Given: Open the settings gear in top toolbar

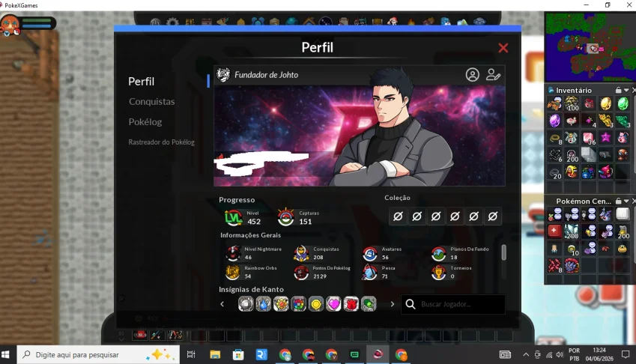Looking at the screenshot, I should click(172, 22).
